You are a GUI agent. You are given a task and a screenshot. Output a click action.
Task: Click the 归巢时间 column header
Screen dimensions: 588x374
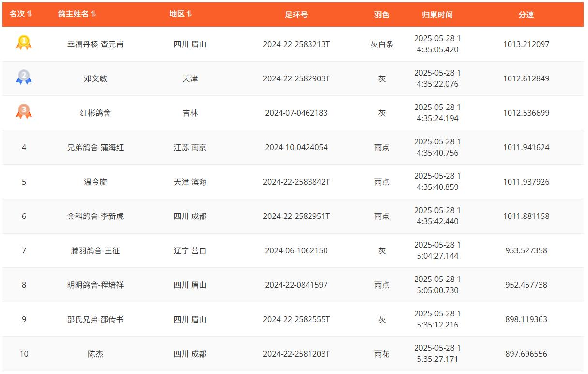[437, 15]
